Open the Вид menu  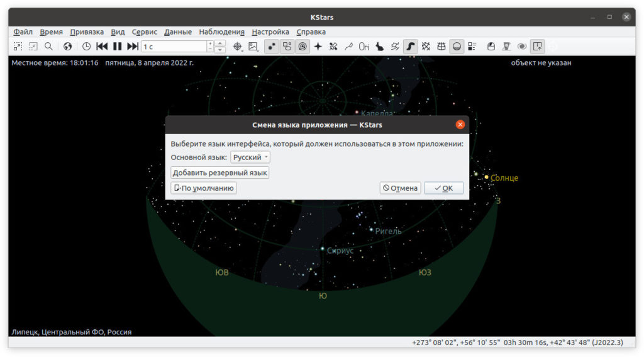(118, 31)
